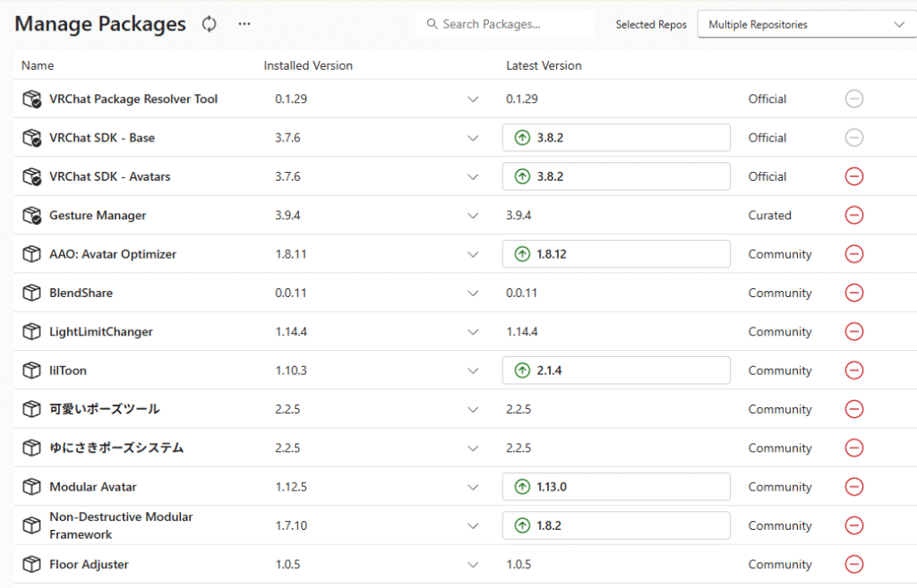This screenshot has width=917, height=588.
Task: Remove the VRChat SDK - Avatars package
Action: [853, 176]
